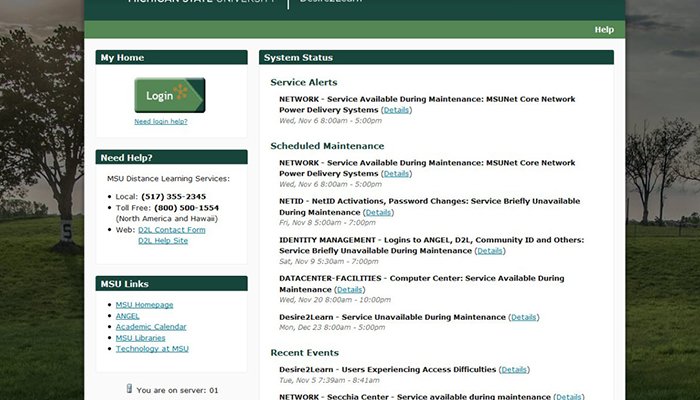Click the 'Fri, Nov 8 5:00am - 7:00pm' date
Screen dimensions: 700x400
327,222
